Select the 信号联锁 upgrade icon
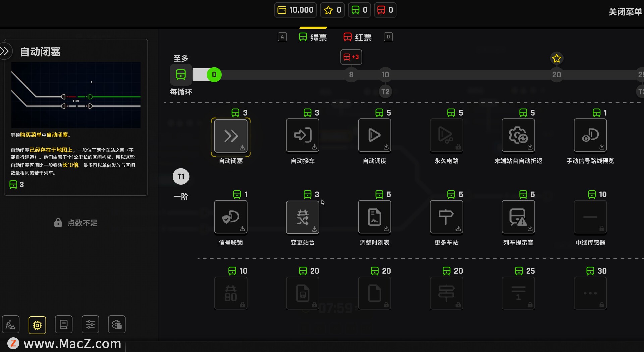This screenshot has height=352, width=644. click(x=231, y=217)
